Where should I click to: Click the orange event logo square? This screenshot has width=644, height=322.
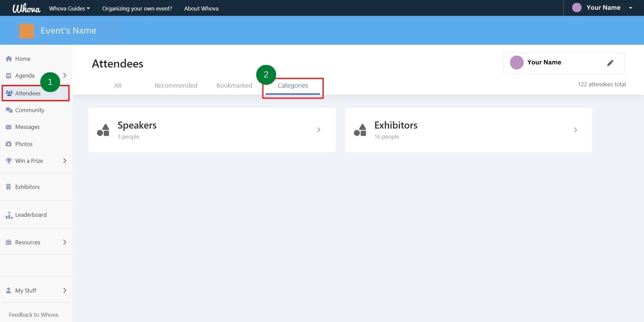click(27, 31)
